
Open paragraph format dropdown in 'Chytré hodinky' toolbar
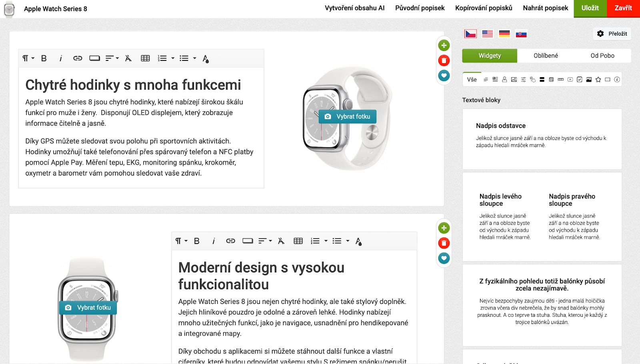[x=28, y=58]
